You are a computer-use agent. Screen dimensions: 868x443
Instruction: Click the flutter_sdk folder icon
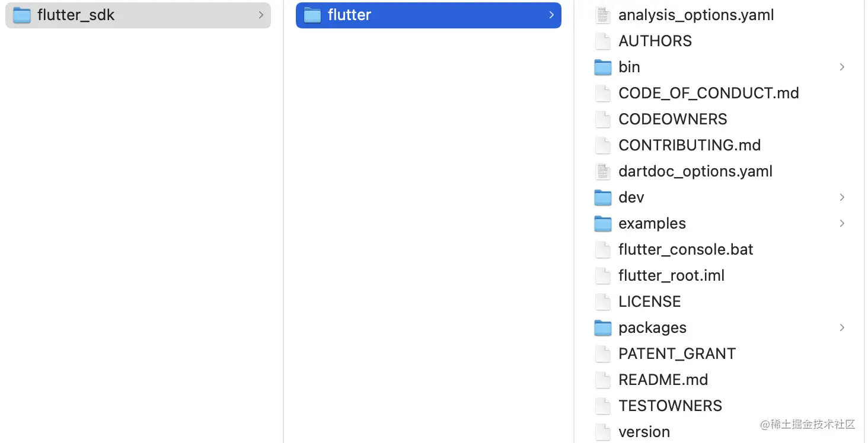tap(22, 15)
